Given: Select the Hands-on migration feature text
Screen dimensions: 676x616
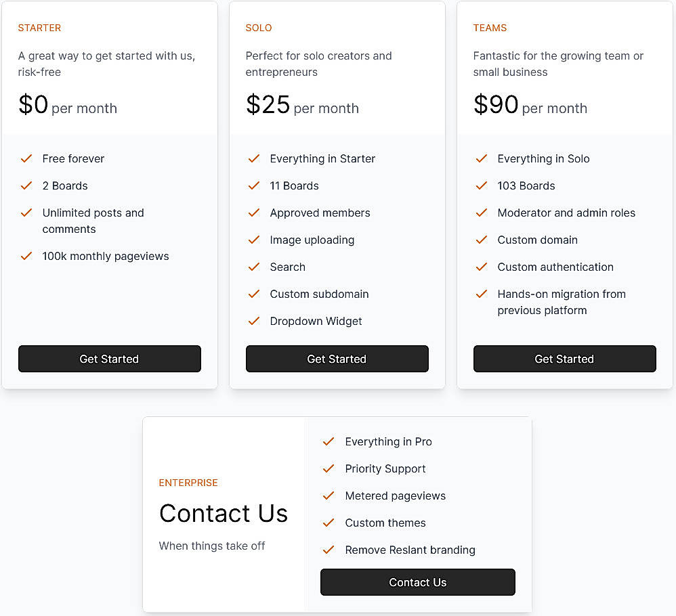Looking at the screenshot, I should (562, 302).
